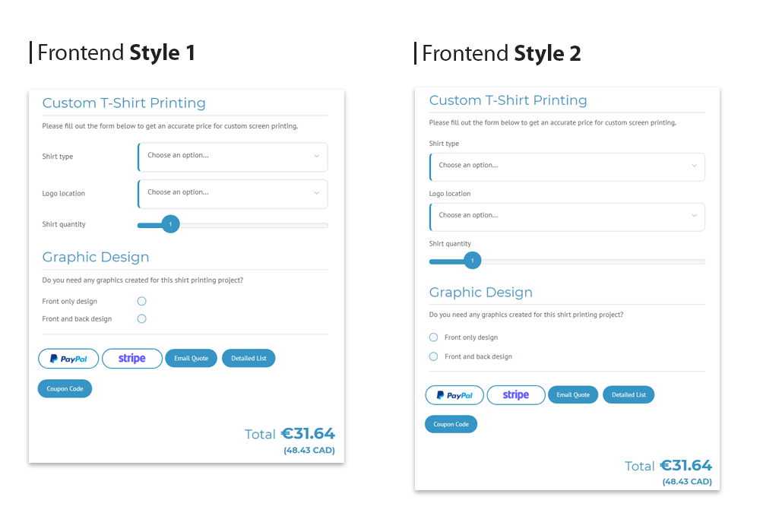Select Front and back design radio in Style 2
The width and height of the screenshot is (760, 532).
pyautogui.click(x=433, y=356)
